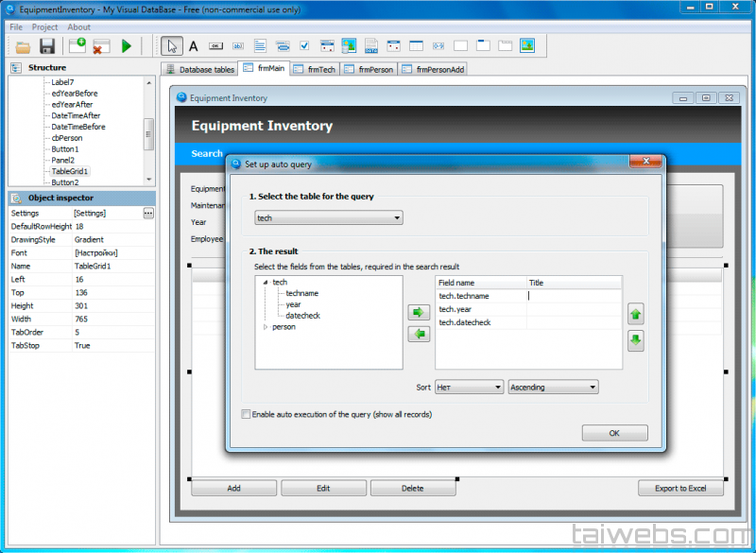Move field up with green arrow
This screenshot has height=553, width=756.
636,314
